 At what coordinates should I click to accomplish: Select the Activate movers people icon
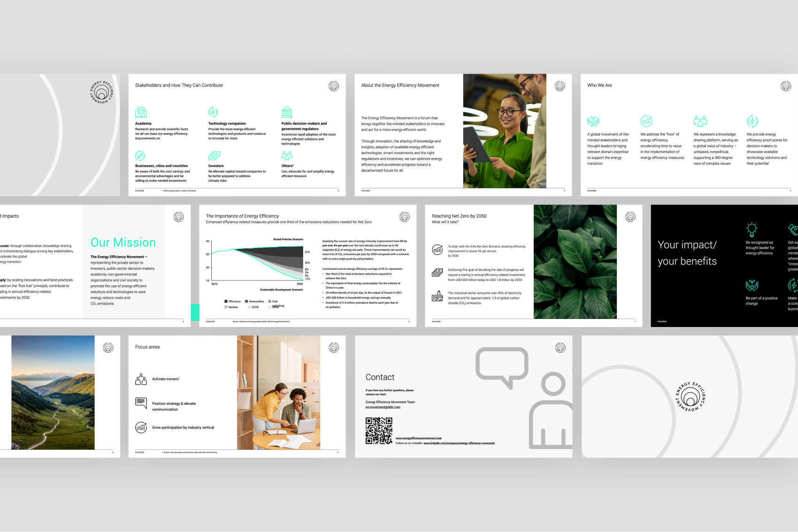point(141,379)
